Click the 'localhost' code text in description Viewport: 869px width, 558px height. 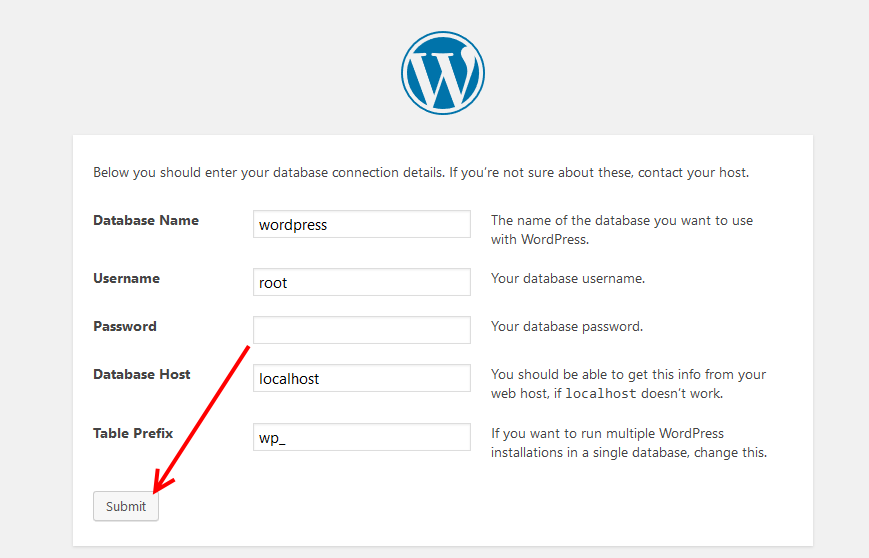(x=600, y=394)
